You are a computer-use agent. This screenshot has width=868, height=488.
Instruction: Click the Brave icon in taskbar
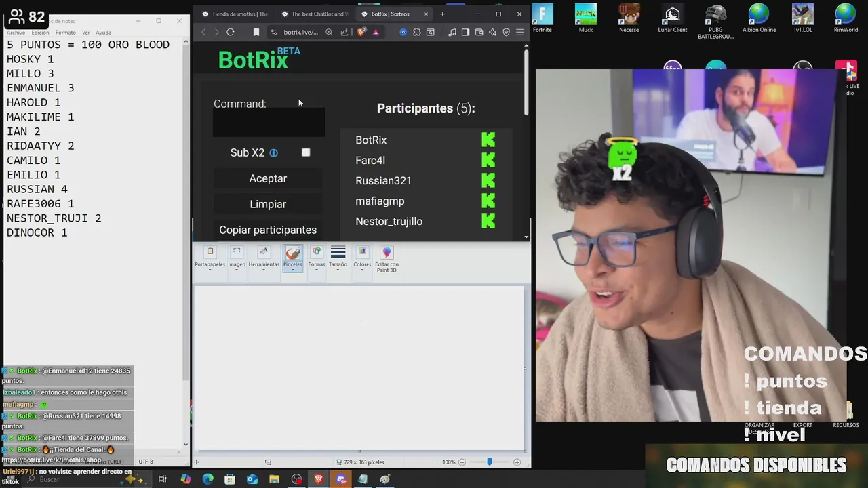coord(319,479)
